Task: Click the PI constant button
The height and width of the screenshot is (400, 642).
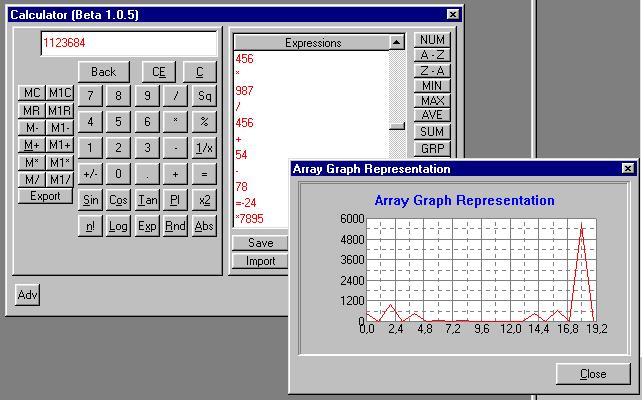Action: point(175,200)
